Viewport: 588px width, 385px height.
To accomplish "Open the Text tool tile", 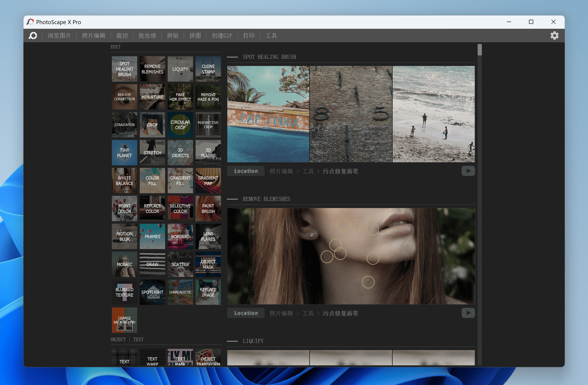I will tap(124, 357).
